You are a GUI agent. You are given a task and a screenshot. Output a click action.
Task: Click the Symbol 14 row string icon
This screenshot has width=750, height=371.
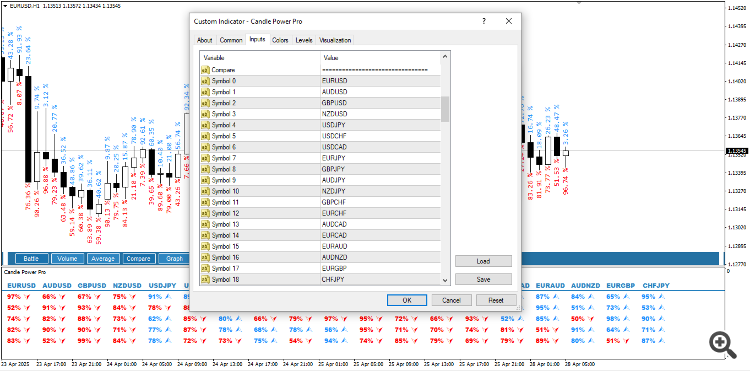205,236
